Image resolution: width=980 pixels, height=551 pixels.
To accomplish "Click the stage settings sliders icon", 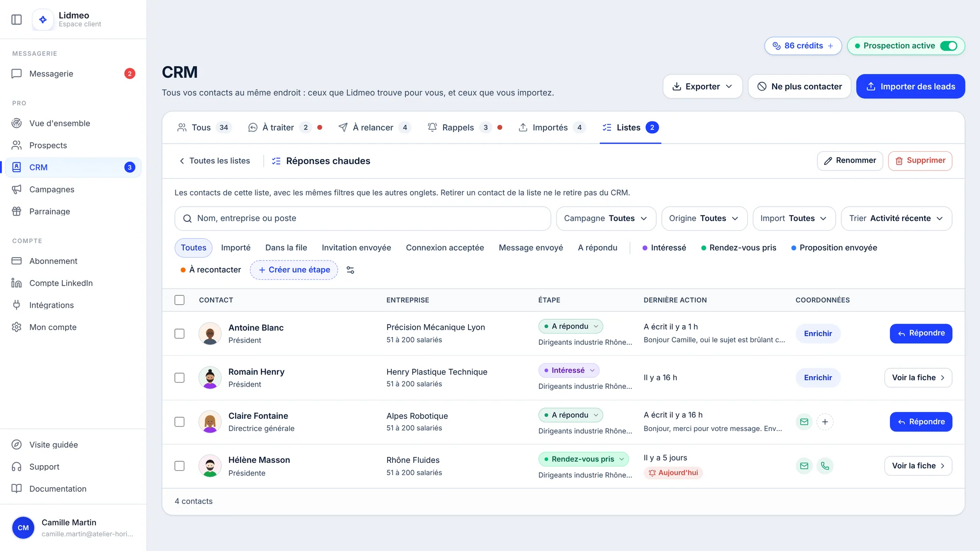I will click(x=350, y=270).
